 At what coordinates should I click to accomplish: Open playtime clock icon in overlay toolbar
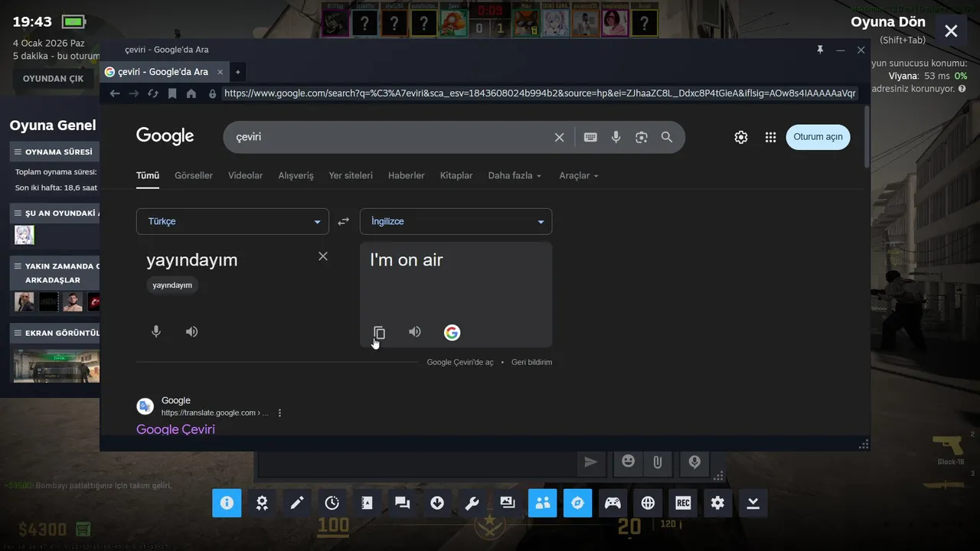pos(332,503)
